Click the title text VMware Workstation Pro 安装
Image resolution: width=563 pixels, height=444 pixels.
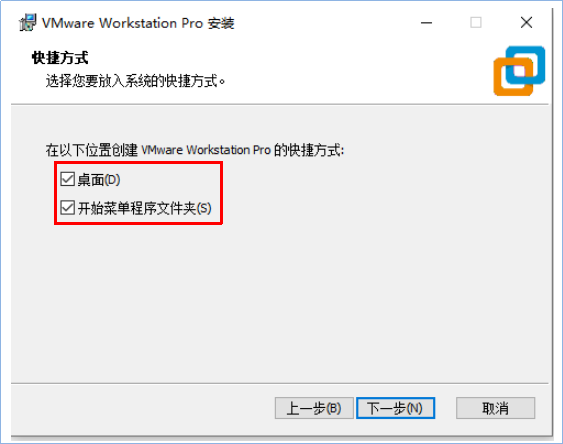pyautogui.click(x=138, y=23)
